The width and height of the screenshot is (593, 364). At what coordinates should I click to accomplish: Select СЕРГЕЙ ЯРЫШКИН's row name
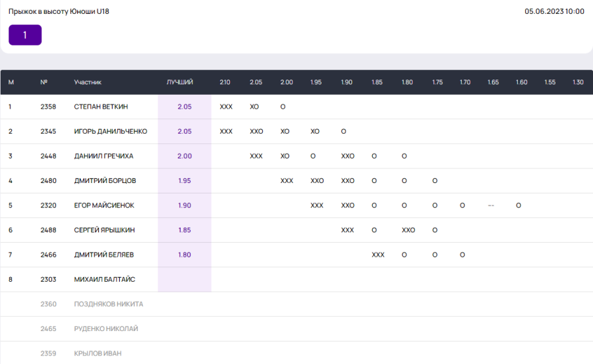pyautogui.click(x=105, y=230)
